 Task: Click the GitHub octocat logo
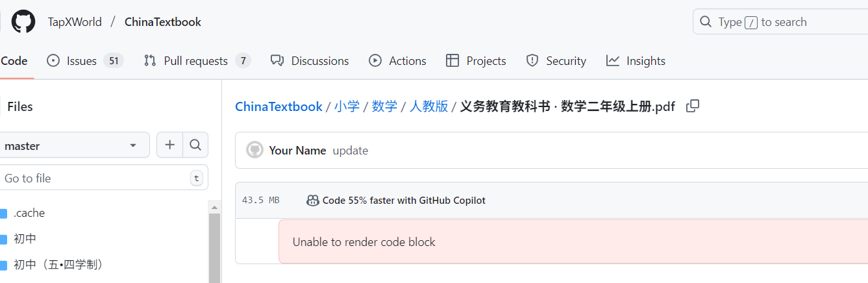[23, 22]
